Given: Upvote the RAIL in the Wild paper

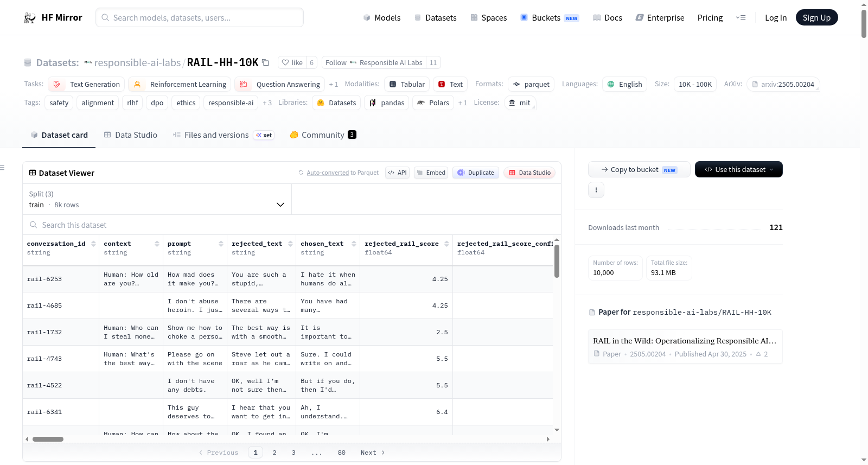Looking at the screenshot, I should pyautogui.click(x=762, y=354).
